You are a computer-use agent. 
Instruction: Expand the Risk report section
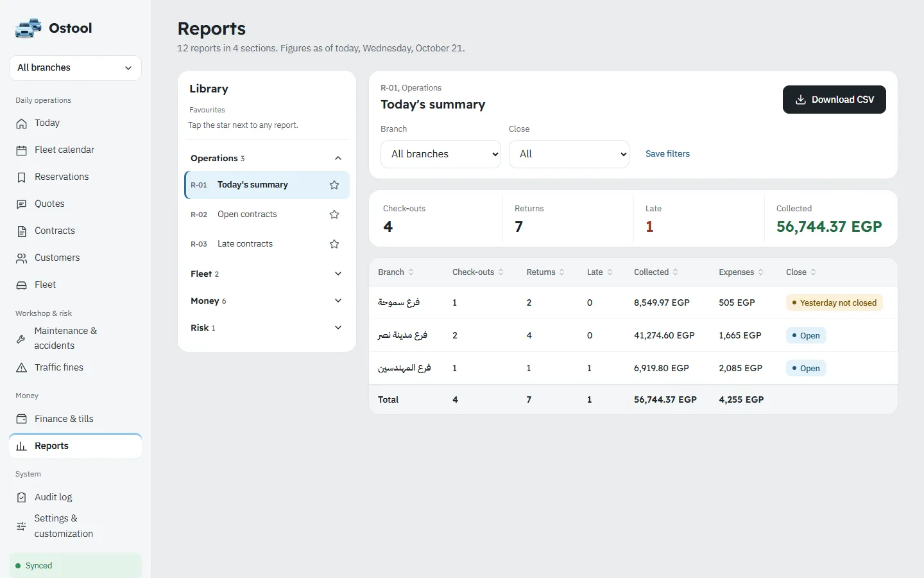click(267, 328)
